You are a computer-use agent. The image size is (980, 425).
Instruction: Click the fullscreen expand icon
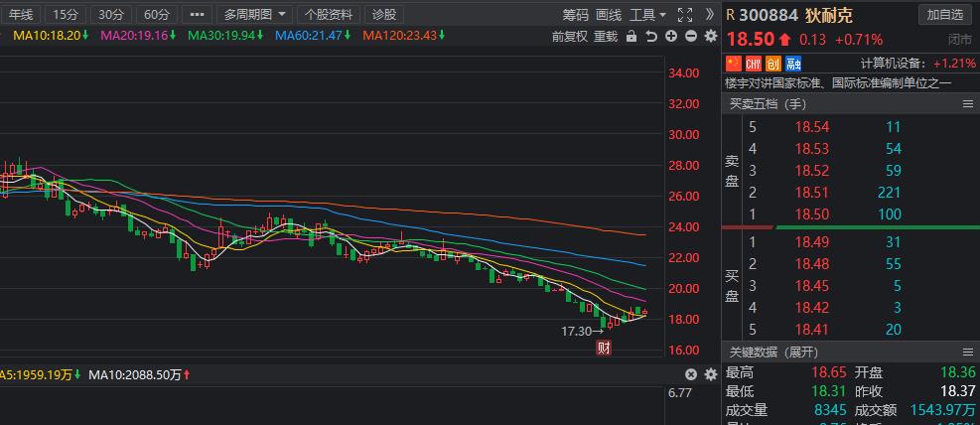click(685, 14)
